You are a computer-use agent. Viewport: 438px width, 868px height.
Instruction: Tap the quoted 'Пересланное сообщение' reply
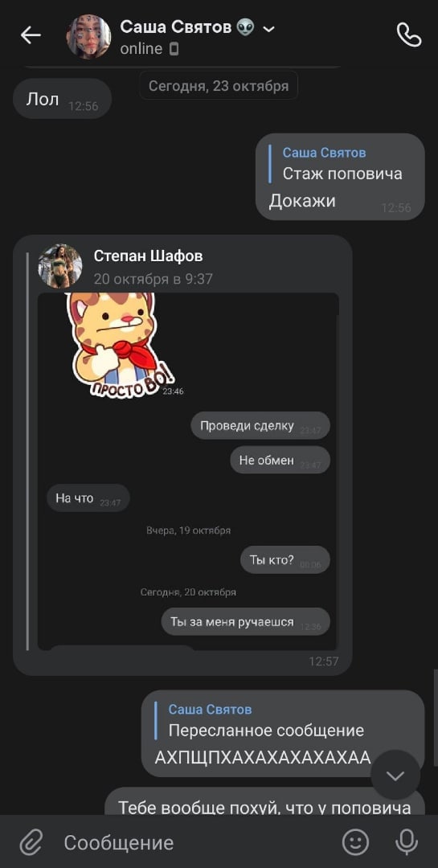point(266,720)
